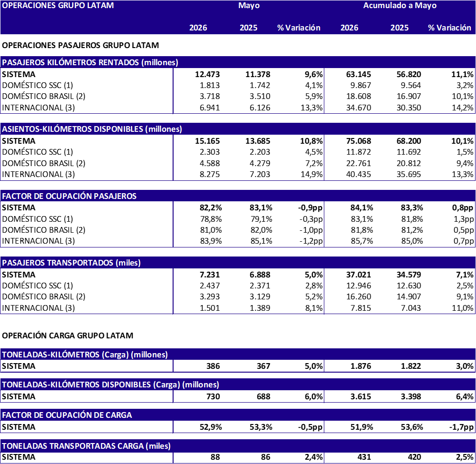
Task: Click Doméstico SSC load factor 78,8%
Action: coord(211,219)
